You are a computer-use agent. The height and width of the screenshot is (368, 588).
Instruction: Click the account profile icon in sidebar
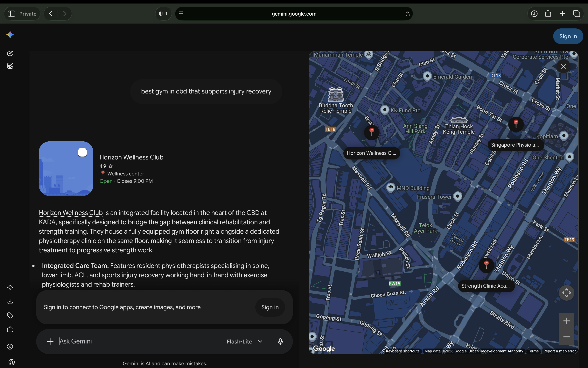(11, 362)
